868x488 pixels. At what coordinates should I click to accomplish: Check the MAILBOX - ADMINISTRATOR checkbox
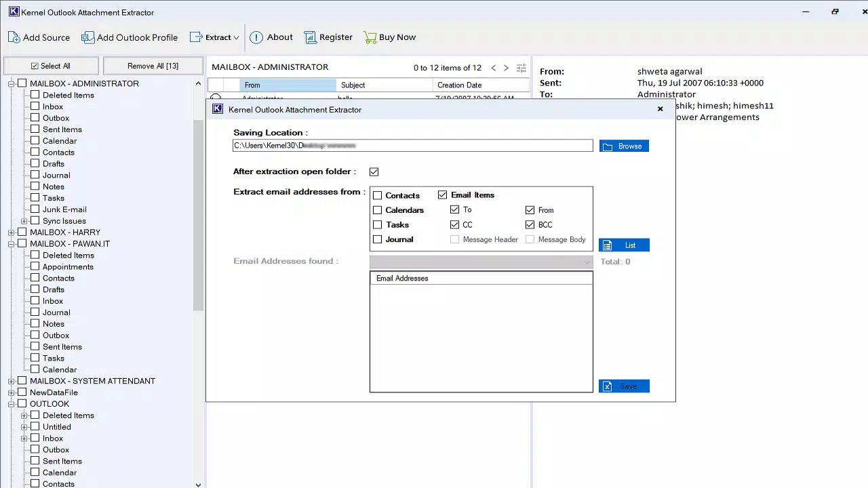(x=22, y=84)
